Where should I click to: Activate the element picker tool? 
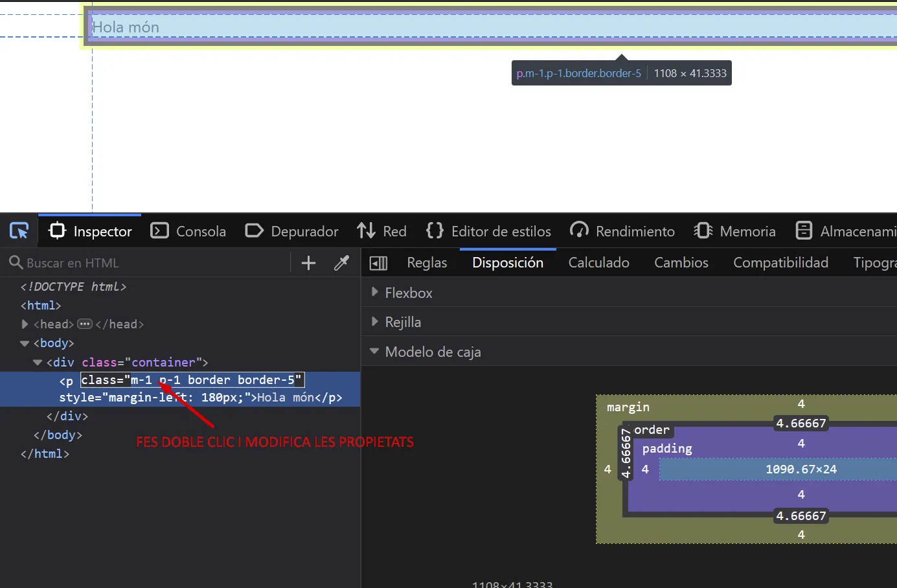click(x=19, y=231)
